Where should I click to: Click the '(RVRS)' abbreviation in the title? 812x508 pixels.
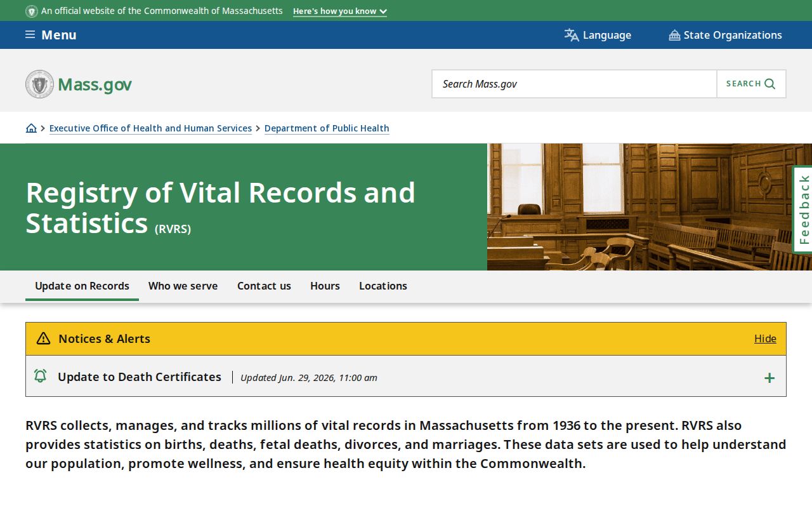tap(173, 229)
